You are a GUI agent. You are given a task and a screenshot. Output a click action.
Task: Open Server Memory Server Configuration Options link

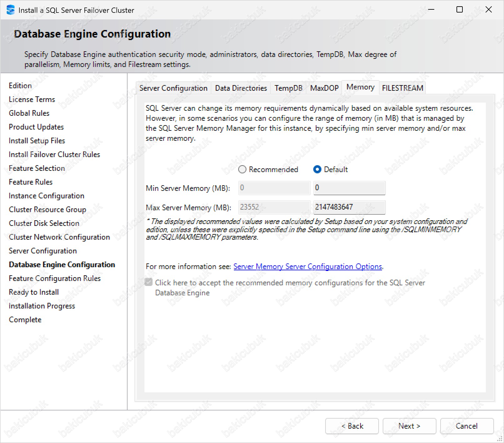[308, 267]
